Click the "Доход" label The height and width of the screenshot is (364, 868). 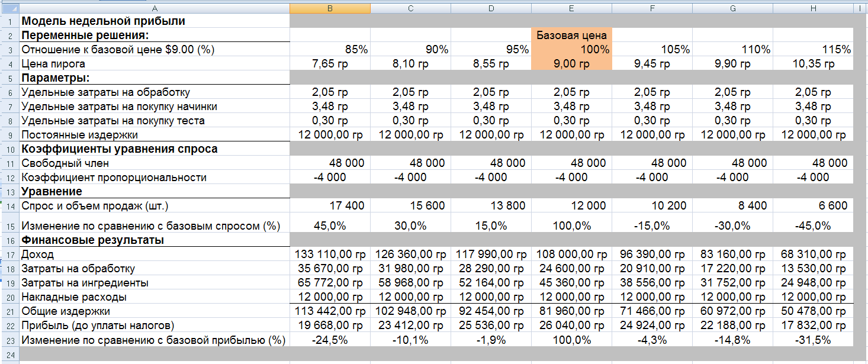pos(37,255)
